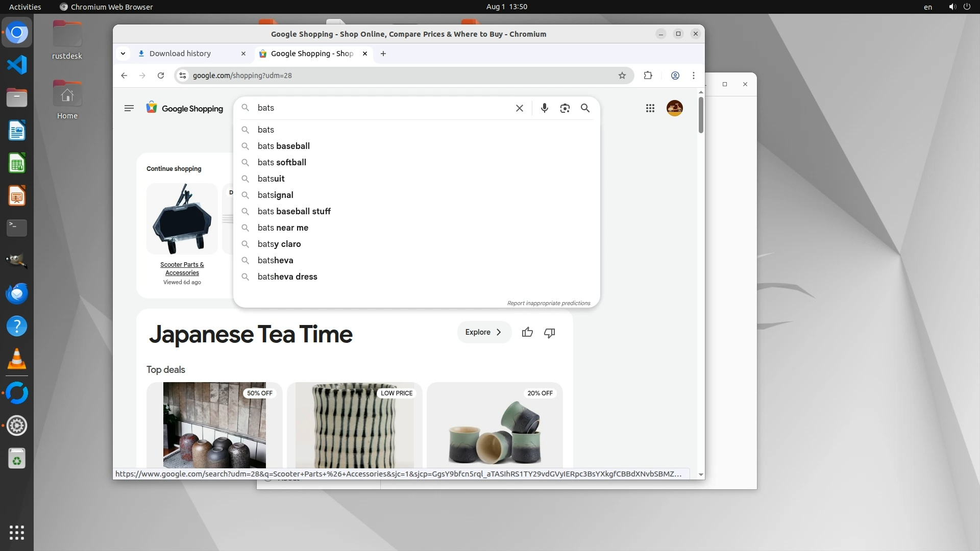The image size is (980, 551).
Task: Select 'bats baseball' suggestion
Action: (x=283, y=146)
